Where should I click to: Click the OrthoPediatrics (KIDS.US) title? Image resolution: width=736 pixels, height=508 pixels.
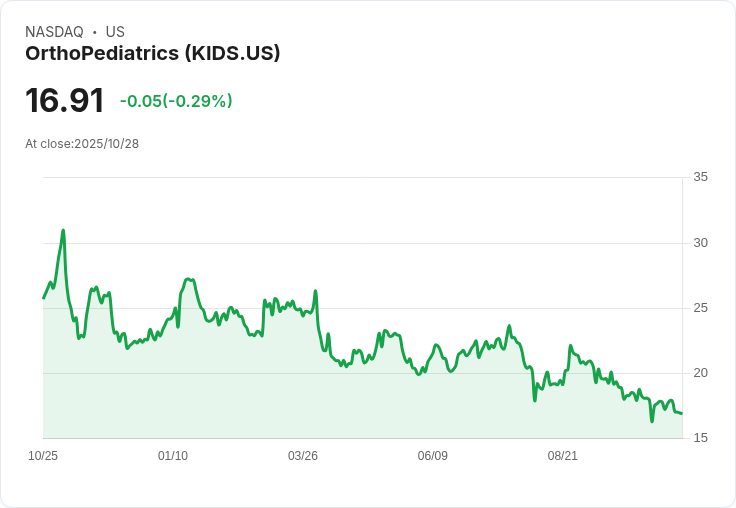pos(153,54)
